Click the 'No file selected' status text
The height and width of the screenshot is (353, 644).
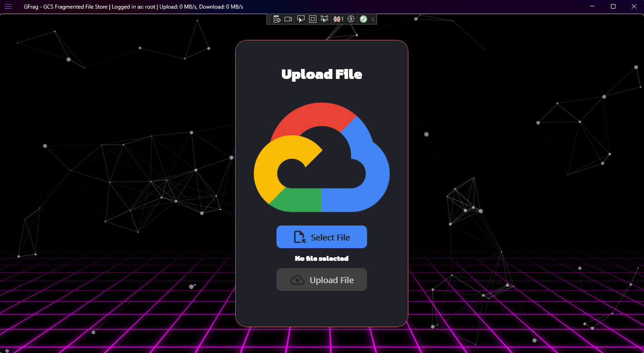(x=322, y=258)
